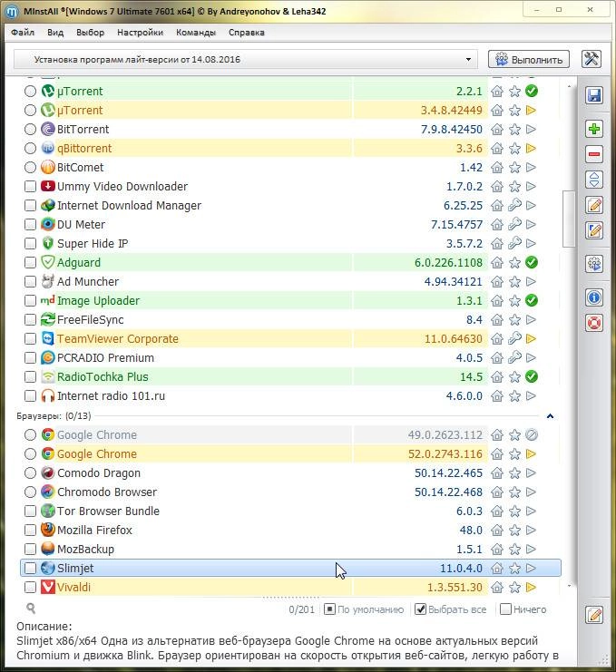Open the 'Команды' menu
Screen dimensions: 616x672
coord(196,33)
